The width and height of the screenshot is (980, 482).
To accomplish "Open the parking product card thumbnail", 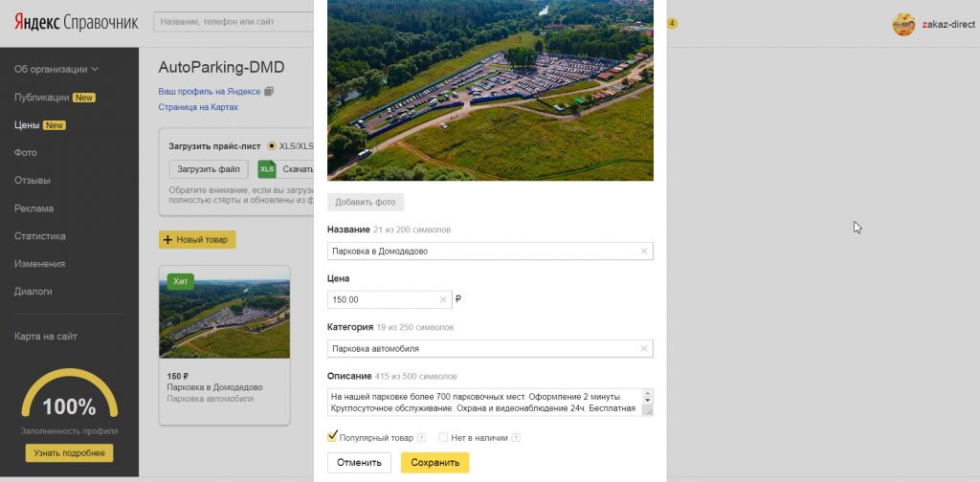I will (224, 319).
